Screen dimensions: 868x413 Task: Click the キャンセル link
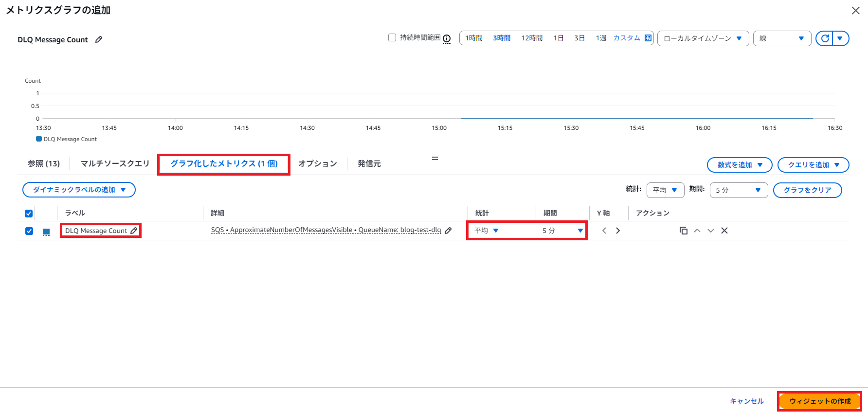(746, 401)
